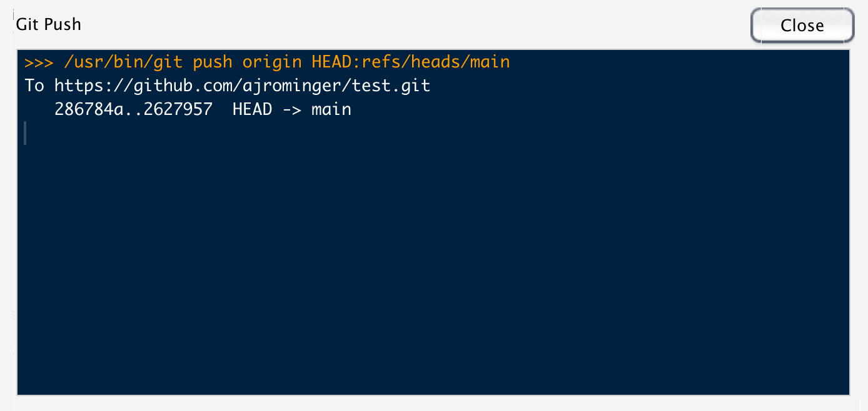This screenshot has width=868, height=411.
Task: Click the Close button
Action: pos(802,26)
